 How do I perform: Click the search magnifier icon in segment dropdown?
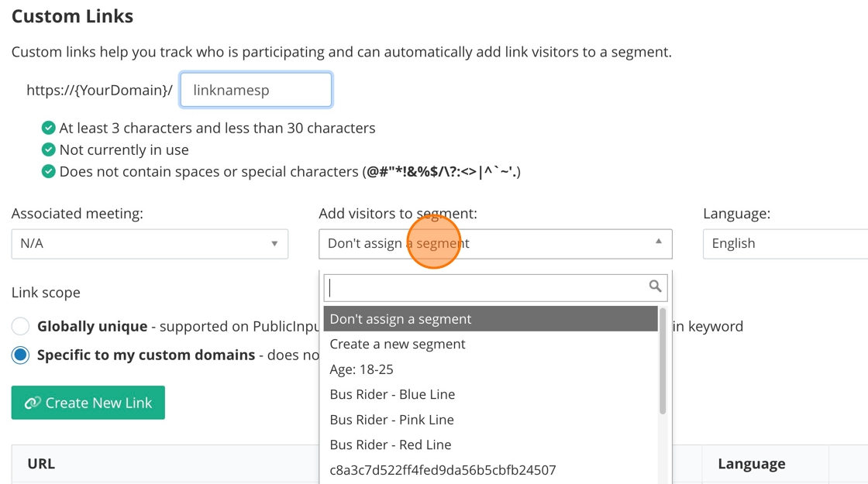[x=655, y=287]
